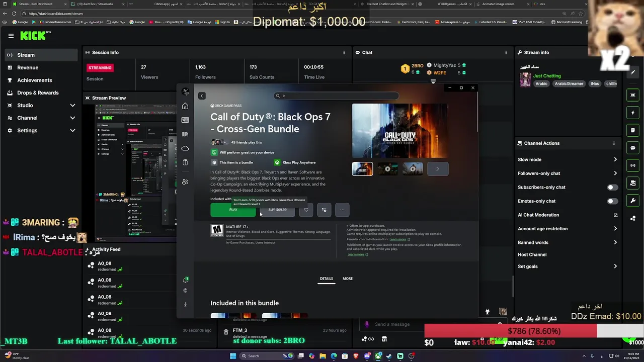
Task: Select Stream in Kick sidebar
Action: [x=41, y=55]
